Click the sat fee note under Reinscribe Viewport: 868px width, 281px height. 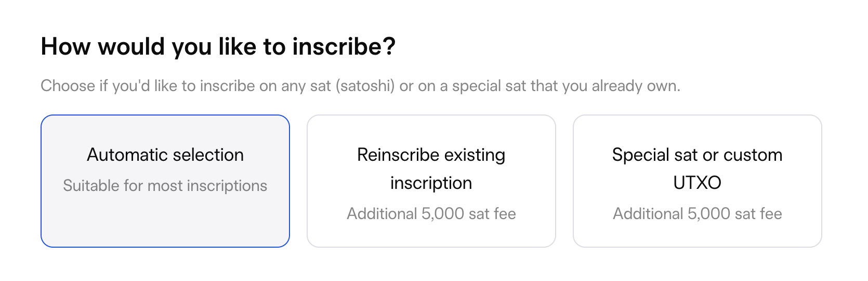pos(431,214)
